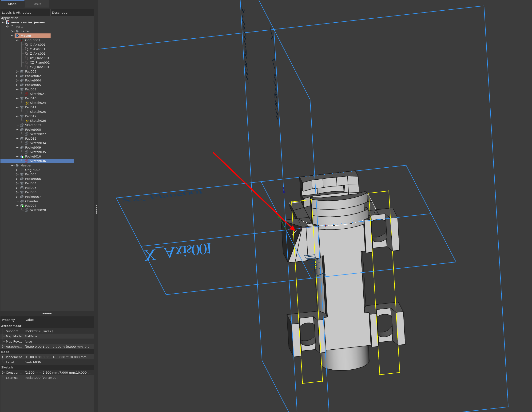Click the Parts folder icon

tap(12, 27)
